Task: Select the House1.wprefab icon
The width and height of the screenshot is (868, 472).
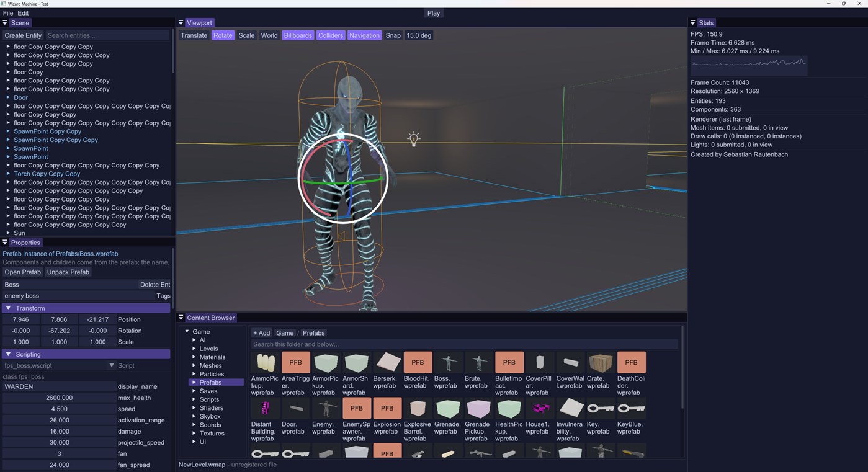Action: [x=540, y=409]
